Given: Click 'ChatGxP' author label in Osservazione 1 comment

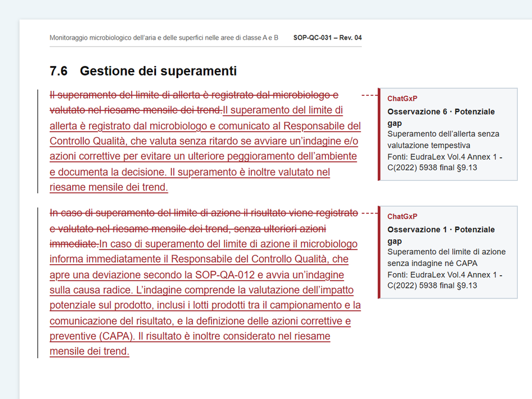Looking at the screenshot, I should pyautogui.click(x=403, y=216).
